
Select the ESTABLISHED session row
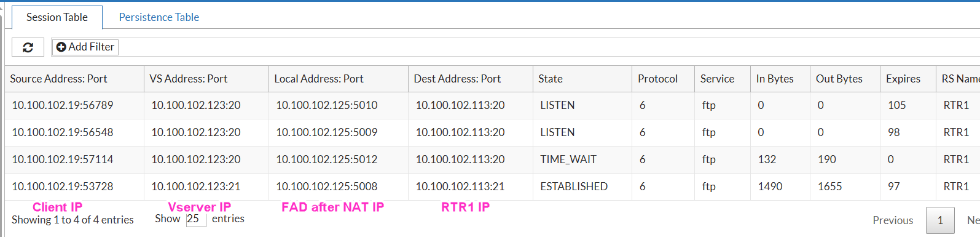click(x=492, y=187)
